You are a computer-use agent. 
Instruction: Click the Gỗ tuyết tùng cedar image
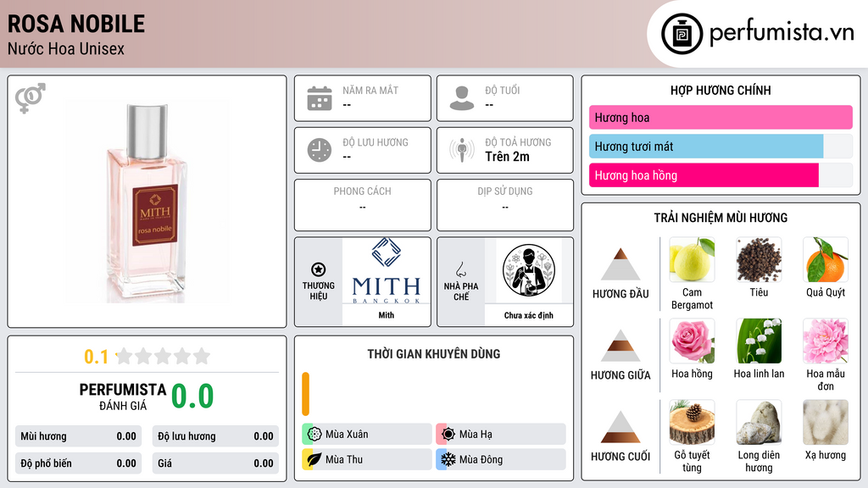[692, 422]
